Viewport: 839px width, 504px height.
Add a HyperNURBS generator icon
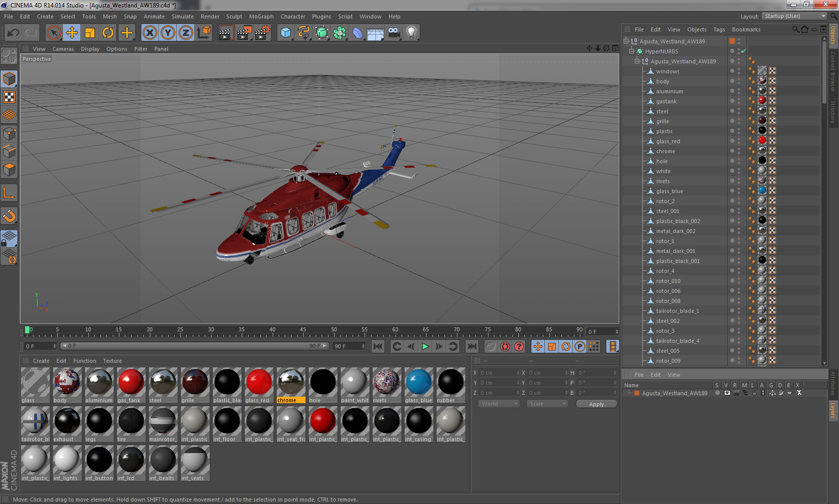pos(322,33)
